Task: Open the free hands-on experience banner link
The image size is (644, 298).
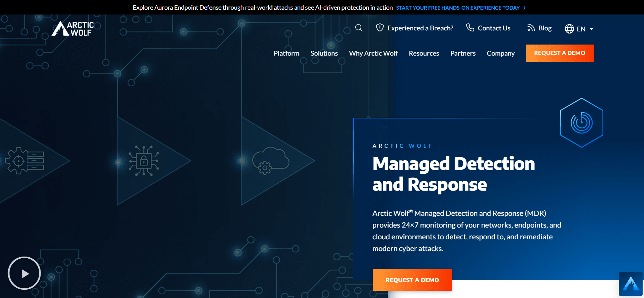Action: point(458,8)
